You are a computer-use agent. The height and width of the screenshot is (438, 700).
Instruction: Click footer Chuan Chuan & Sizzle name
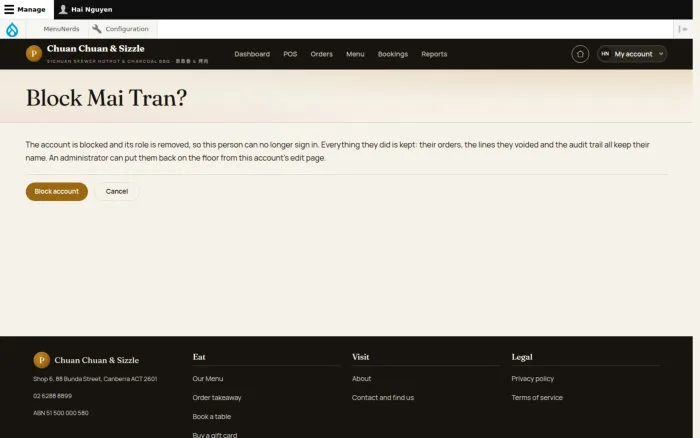coord(96,360)
